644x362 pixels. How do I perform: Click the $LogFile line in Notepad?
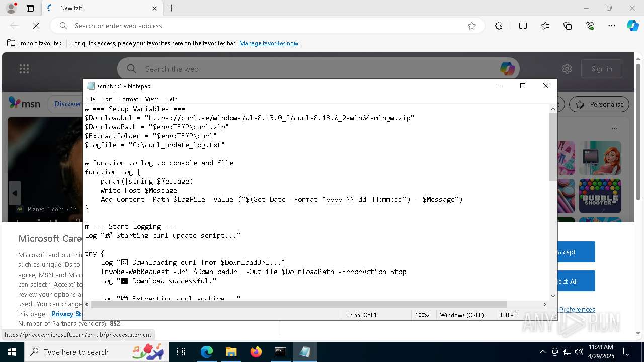[154, 145]
